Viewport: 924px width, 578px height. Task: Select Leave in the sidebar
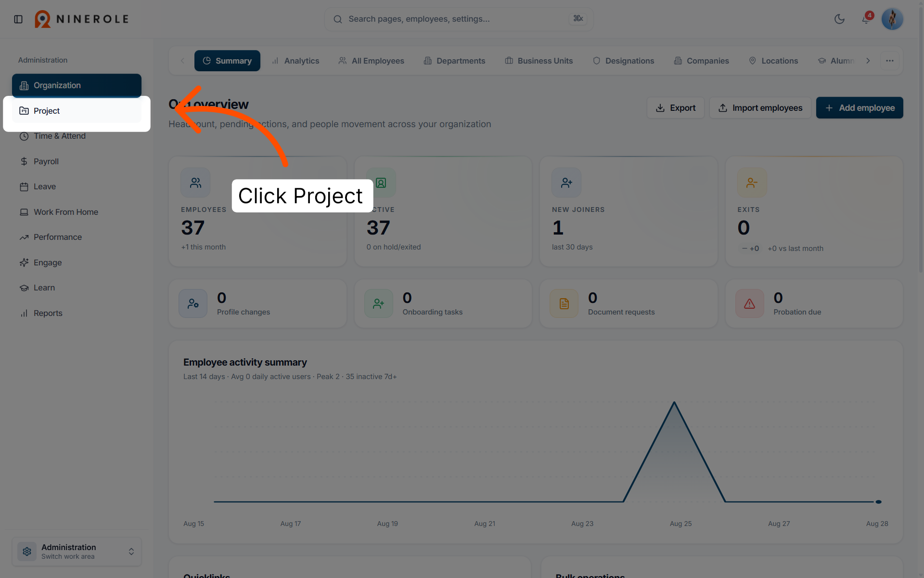click(77, 186)
